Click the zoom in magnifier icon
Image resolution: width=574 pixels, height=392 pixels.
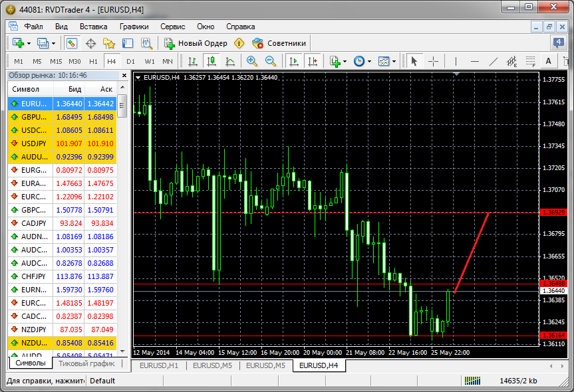click(252, 61)
